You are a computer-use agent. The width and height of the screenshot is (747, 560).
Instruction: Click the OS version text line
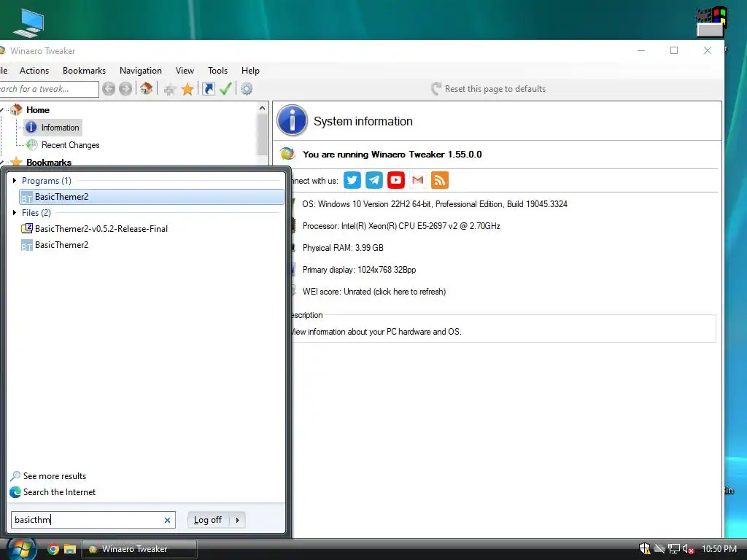(435, 204)
